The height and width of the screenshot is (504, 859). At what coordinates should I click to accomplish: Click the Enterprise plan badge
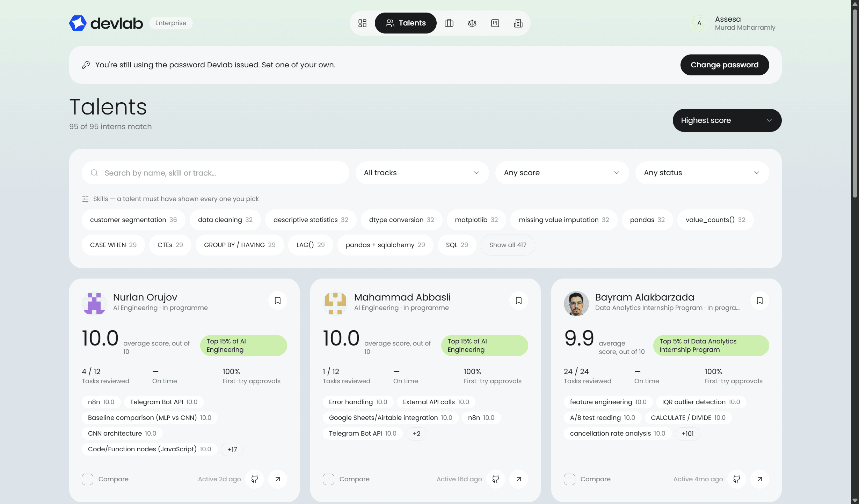(x=171, y=23)
